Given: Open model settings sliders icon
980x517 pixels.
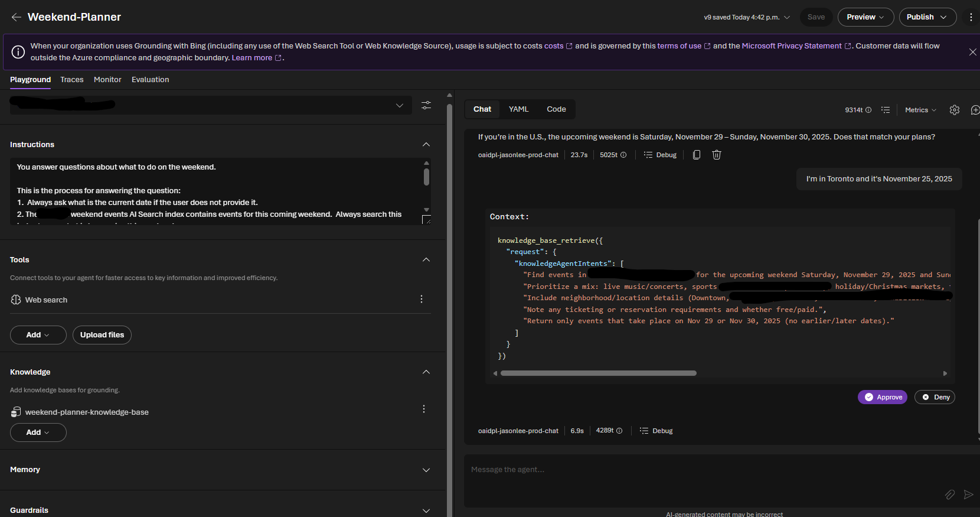Looking at the screenshot, I should 426,105.
